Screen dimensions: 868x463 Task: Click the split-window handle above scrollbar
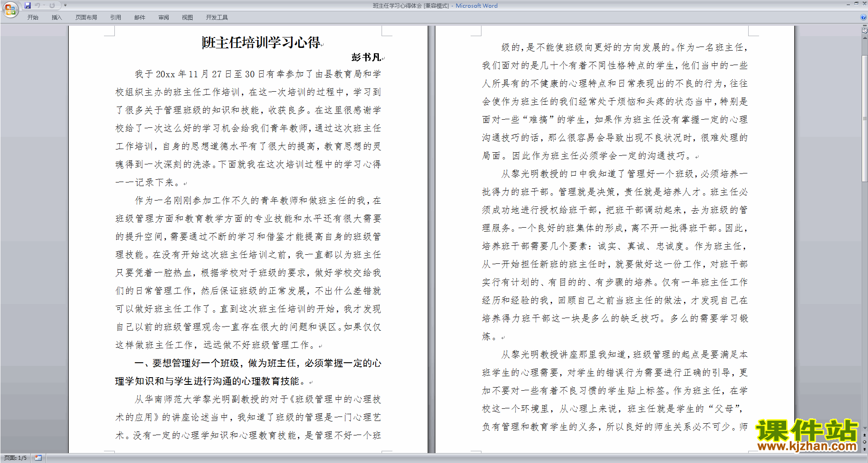click(864, 26)
